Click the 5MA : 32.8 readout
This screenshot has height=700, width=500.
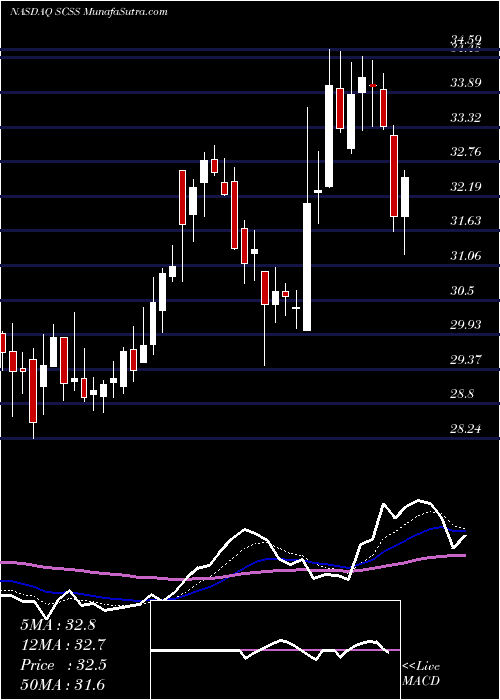coord(58,624)
